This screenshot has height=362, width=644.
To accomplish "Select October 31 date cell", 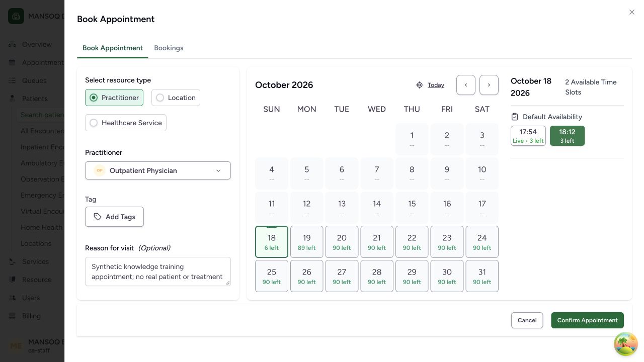I will (482, 276).
